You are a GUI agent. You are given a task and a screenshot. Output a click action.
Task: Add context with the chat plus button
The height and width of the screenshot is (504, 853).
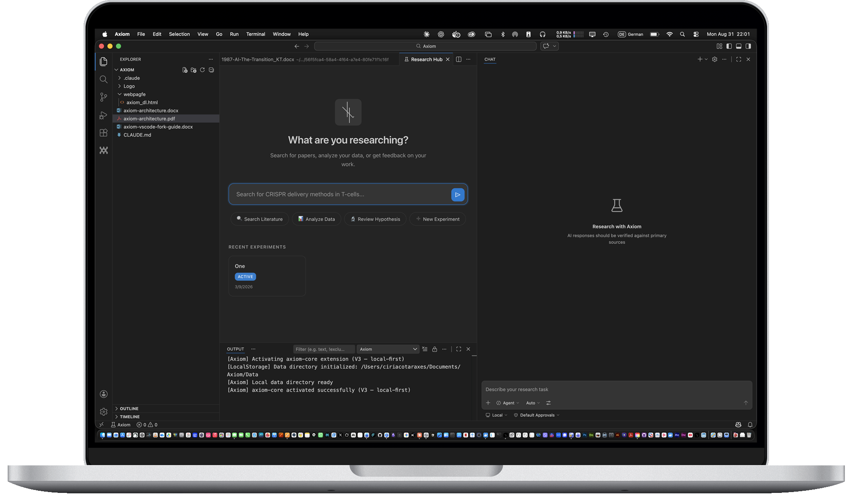[488, 403]
